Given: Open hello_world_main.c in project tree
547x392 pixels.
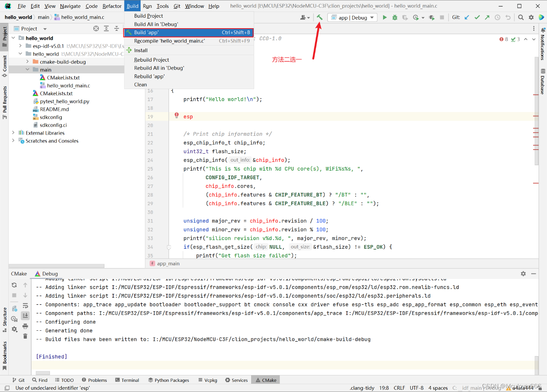Looking at the screenshot, I should 68,85.
